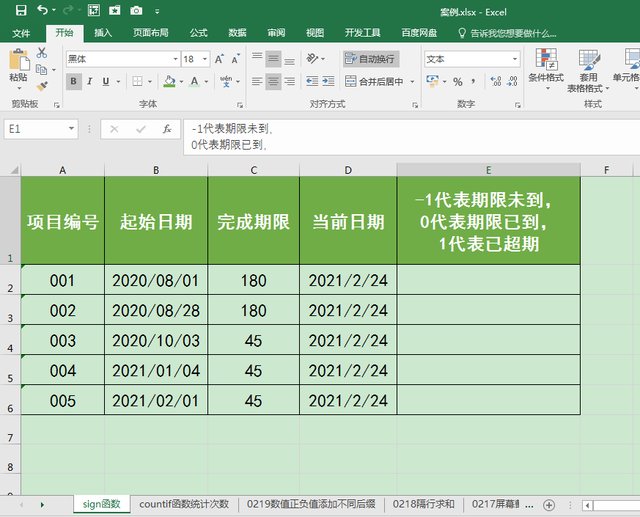Click the 合并后居中 button
The width and height of the screenshot is (640, 517).
point(375,82)
